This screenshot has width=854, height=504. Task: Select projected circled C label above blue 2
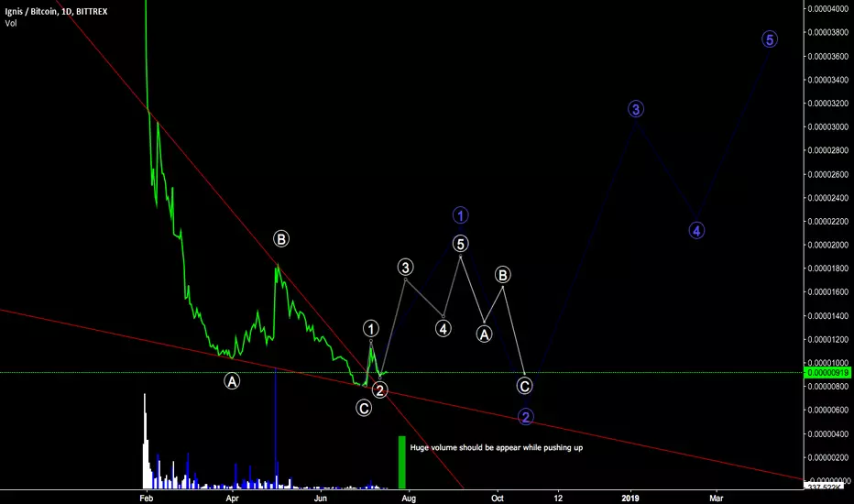click(x=524, y=387)
